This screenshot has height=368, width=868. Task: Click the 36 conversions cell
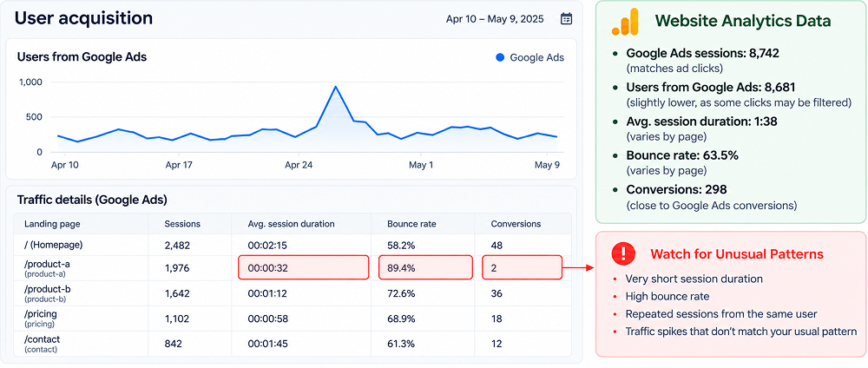click(x=496, y=293)
